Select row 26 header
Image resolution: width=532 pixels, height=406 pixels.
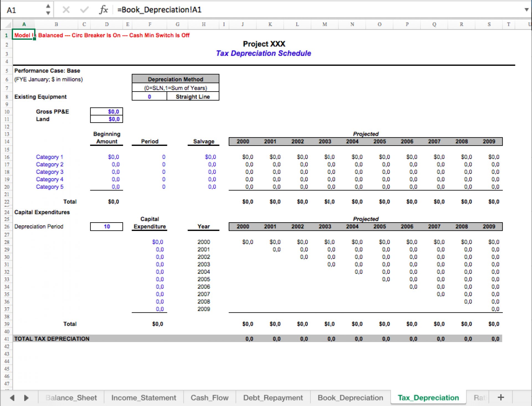pyautogui.click(x=7, y=226)
